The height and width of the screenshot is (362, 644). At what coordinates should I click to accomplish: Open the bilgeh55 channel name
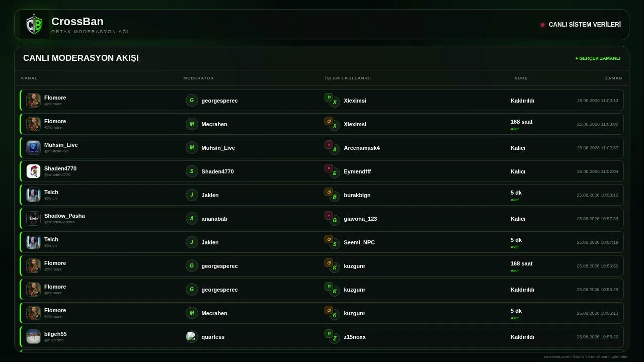(x=55, y=334)
